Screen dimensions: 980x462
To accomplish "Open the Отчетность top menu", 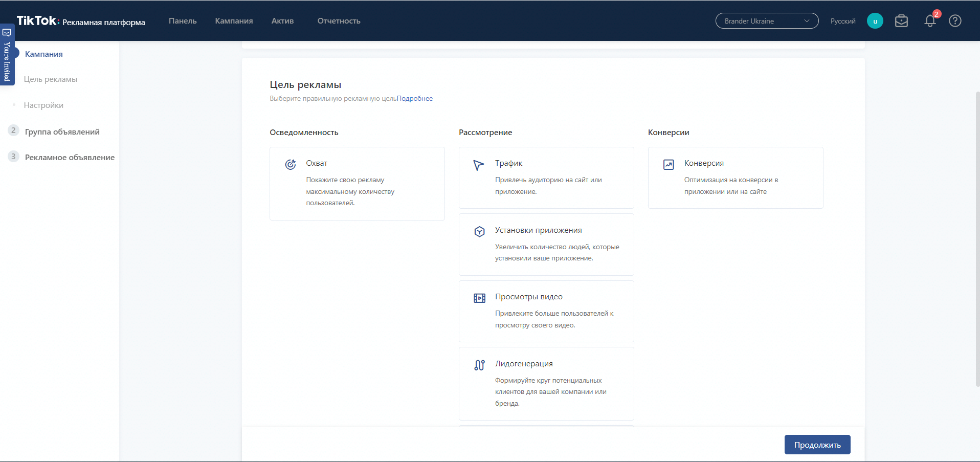I will point(339,21).
